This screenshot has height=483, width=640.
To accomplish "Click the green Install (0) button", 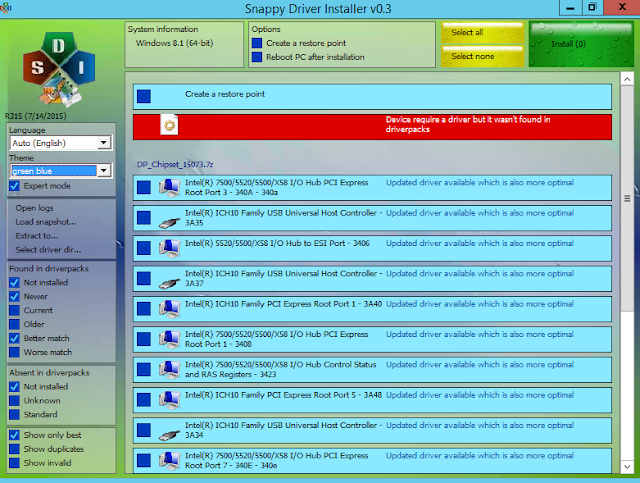I will tap(581, 44).
